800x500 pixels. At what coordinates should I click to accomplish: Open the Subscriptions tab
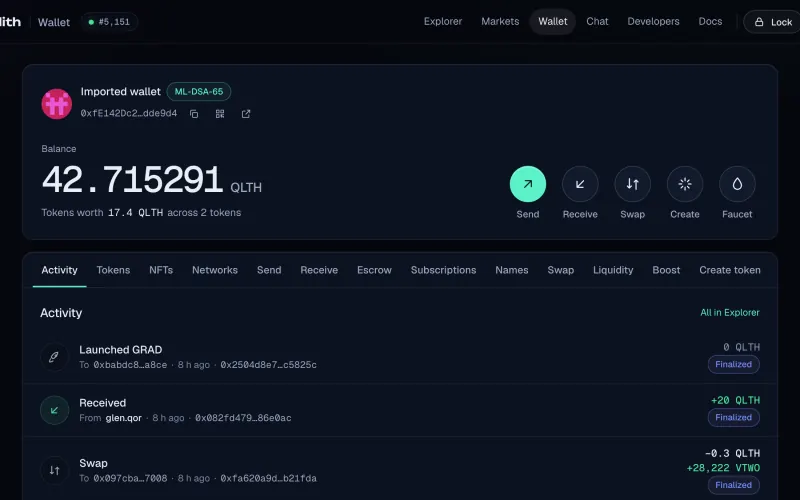[x=443, y=270]
